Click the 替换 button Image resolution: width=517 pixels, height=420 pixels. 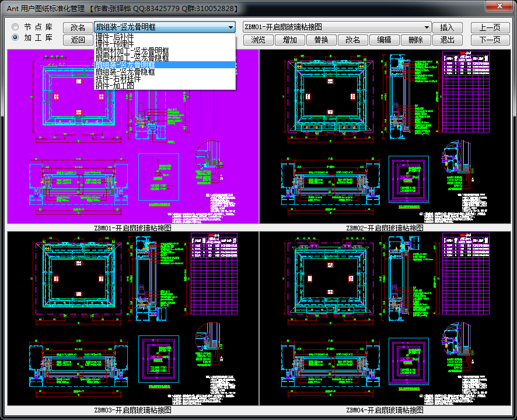(x=321, y=40)
